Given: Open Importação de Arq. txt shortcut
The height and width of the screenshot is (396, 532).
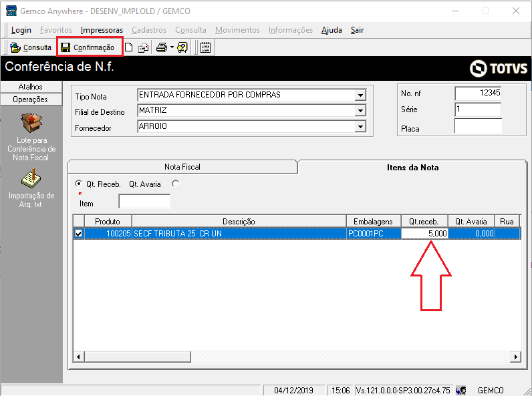Looking at the screenshot, I should [31, 188].
